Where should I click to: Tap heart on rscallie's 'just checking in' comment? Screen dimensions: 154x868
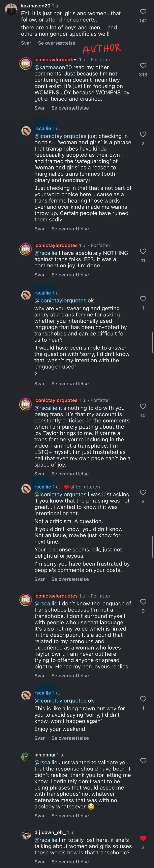coord(143,134)
